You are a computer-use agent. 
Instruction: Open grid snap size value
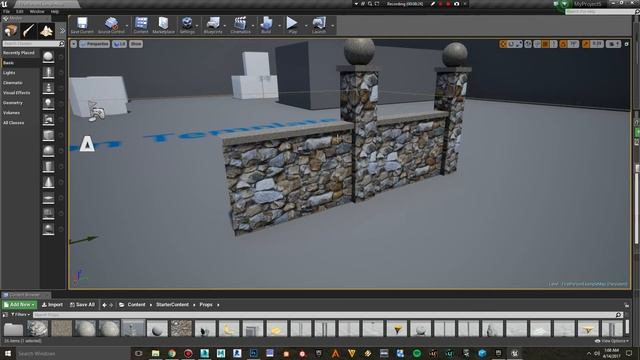pos(553,44)
